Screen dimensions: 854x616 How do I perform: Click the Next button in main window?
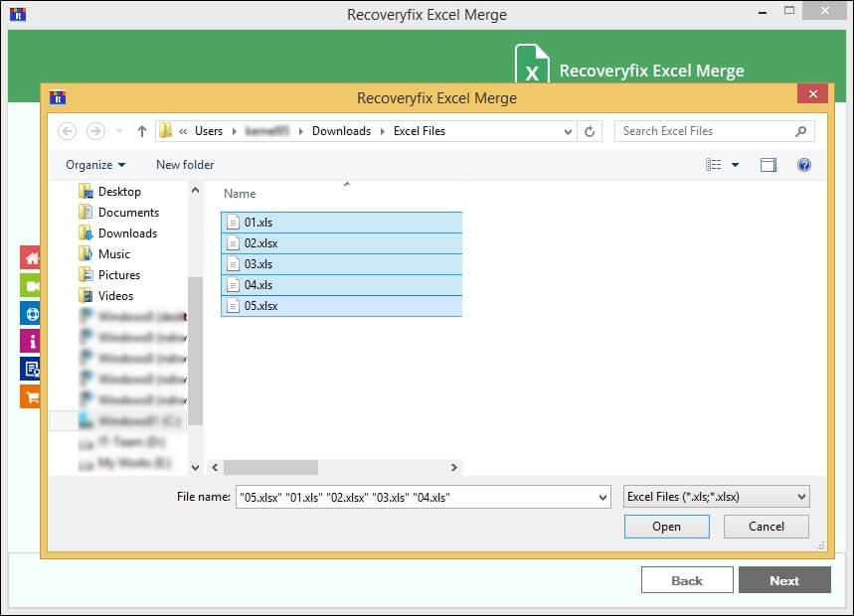[x=784, y=580]
